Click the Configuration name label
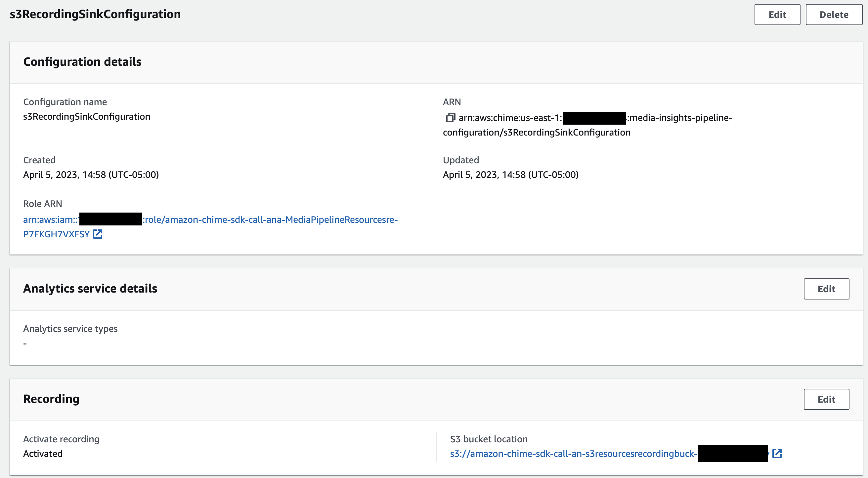Image resolution: width=868 pixels, height=478 pixels. 65,102
